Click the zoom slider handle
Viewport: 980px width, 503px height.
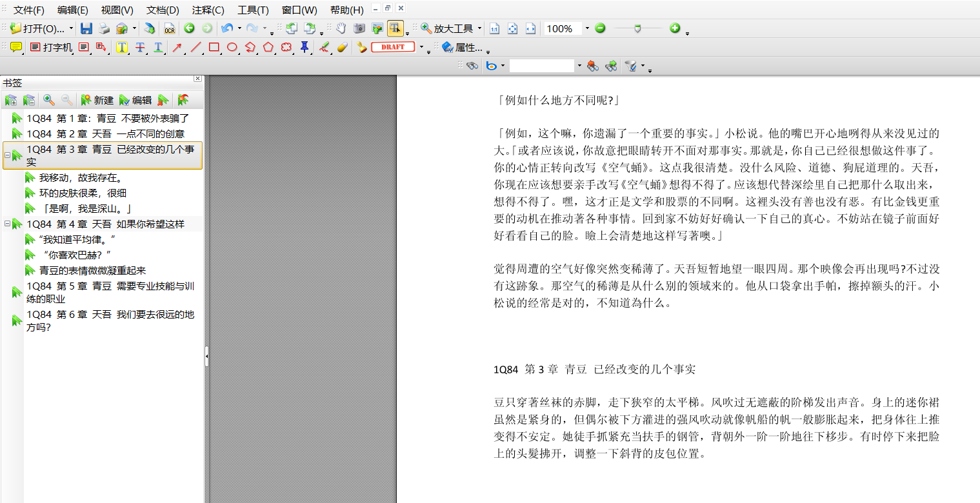[x=637, y=28]
